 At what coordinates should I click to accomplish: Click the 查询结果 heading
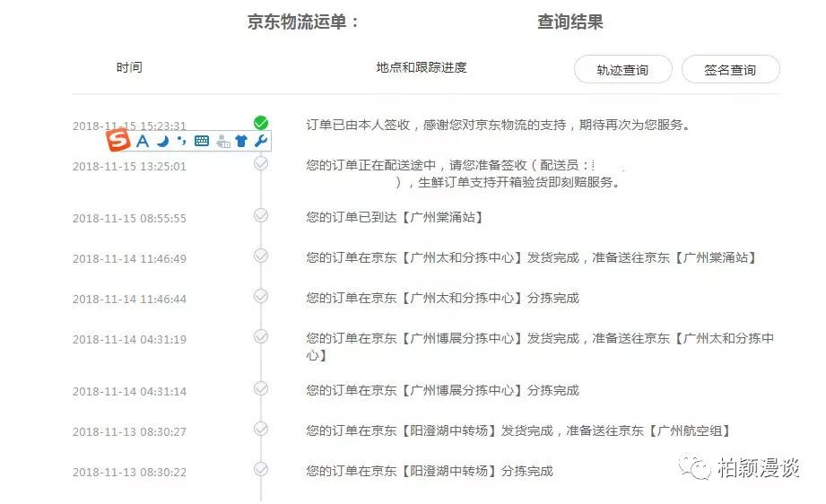(570, 22)
